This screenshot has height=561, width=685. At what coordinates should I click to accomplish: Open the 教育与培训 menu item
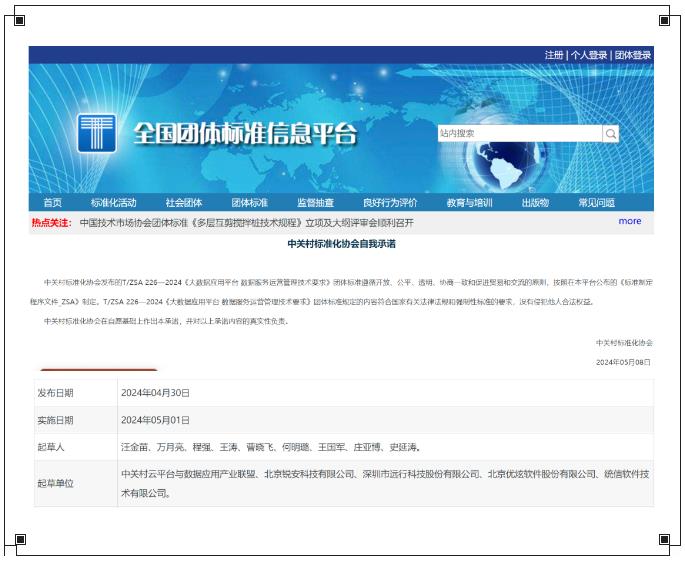(469, 203)
